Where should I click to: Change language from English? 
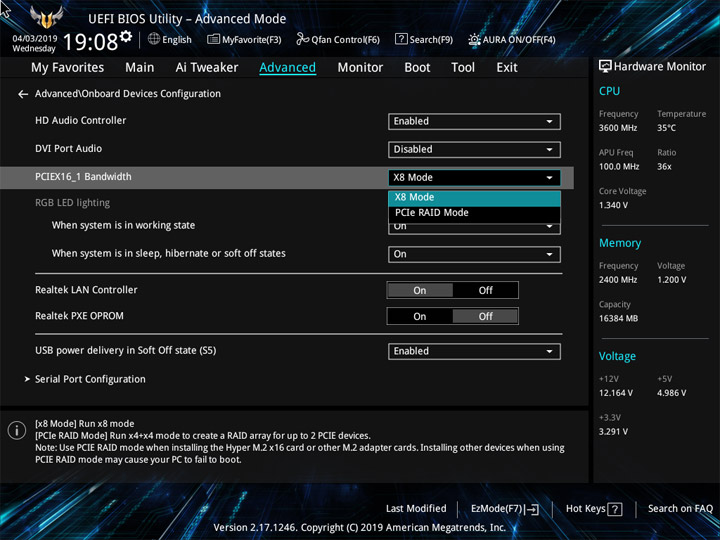pos(170,39)
